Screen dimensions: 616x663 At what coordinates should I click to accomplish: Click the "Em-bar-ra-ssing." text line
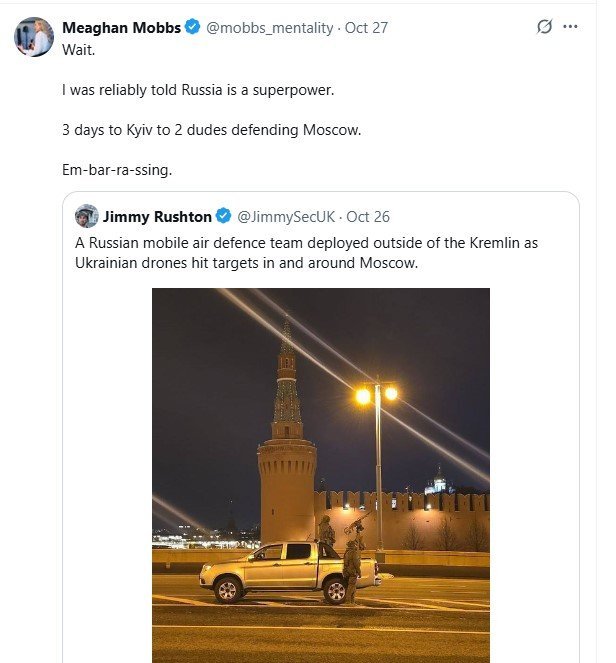pos(117,170)
